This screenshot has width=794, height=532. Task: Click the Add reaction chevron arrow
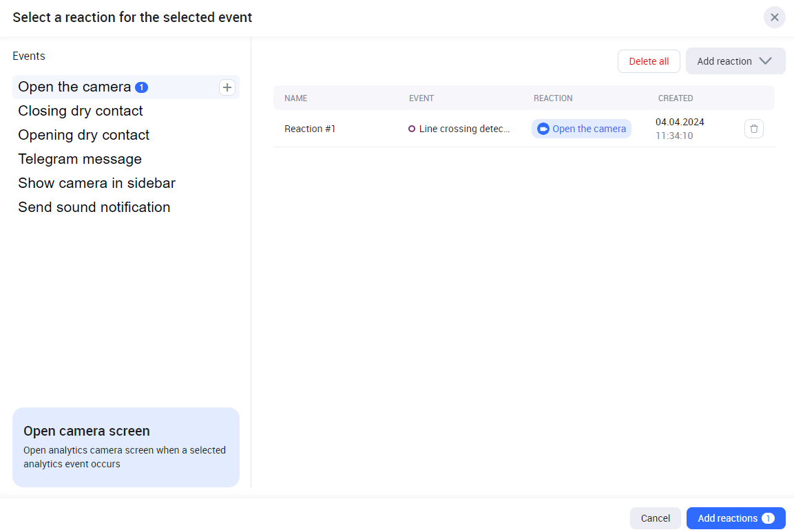coord(765,61)
